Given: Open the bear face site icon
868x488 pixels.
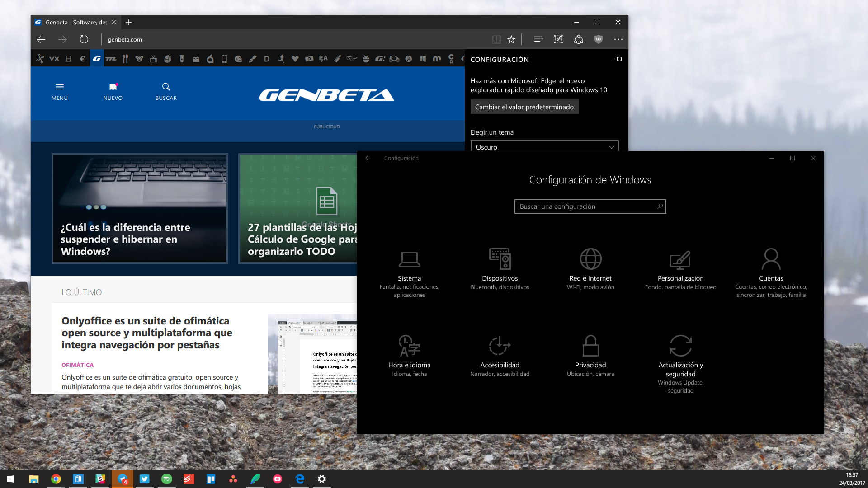Looking at the screenshot, I should [139, 59].
